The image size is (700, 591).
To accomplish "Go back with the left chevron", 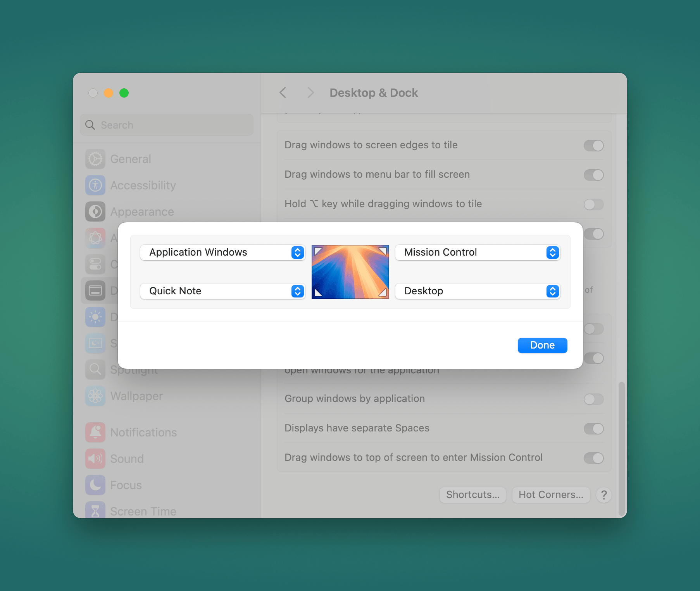I will [x=283, y=93].
